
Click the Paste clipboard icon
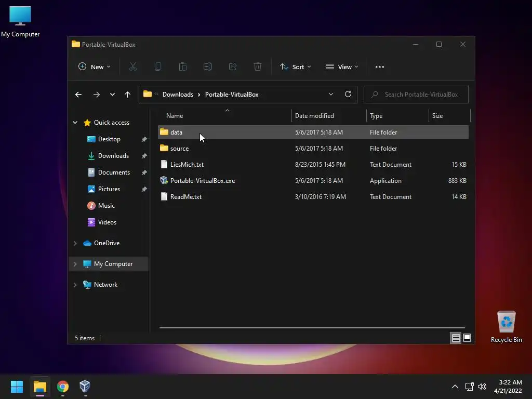tap(182, 66)
